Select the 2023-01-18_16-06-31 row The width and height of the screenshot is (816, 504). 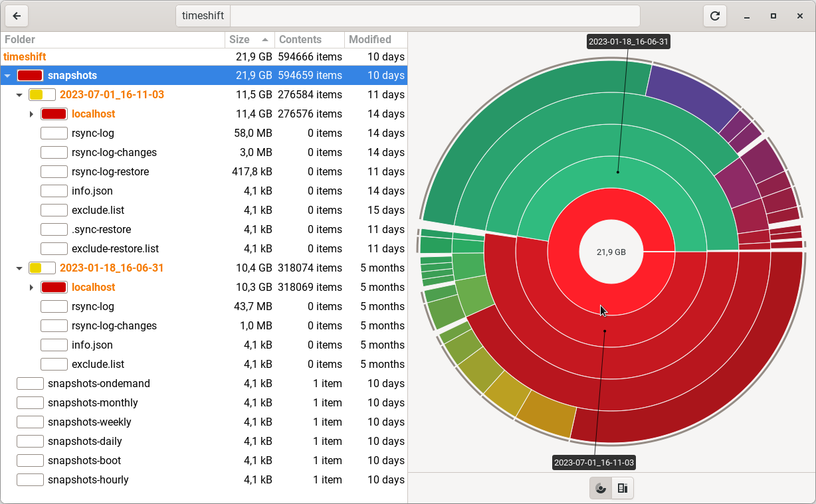coord(203,268)
